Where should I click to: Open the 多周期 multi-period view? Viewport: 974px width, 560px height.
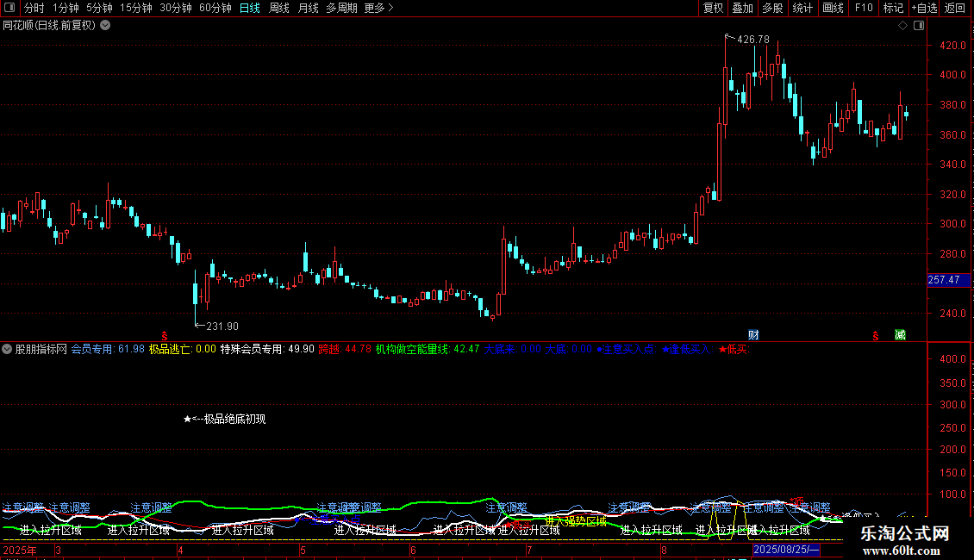click(x=341, y=8)
